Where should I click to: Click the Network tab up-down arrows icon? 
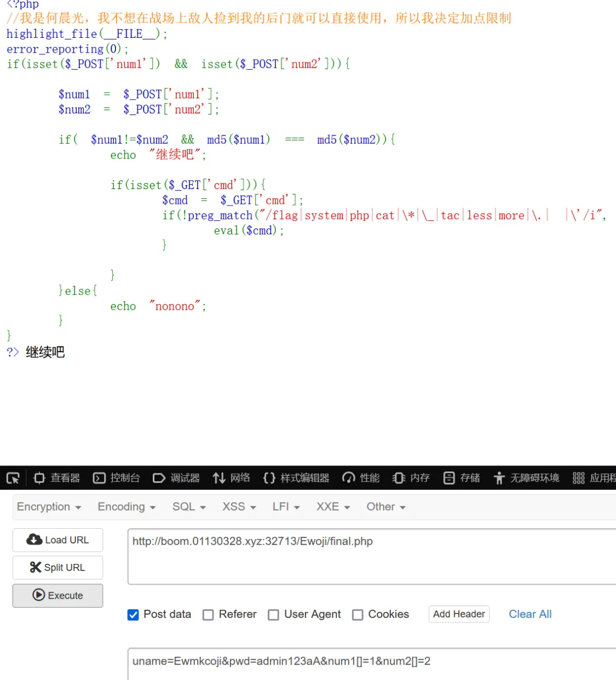pos(219,478)
